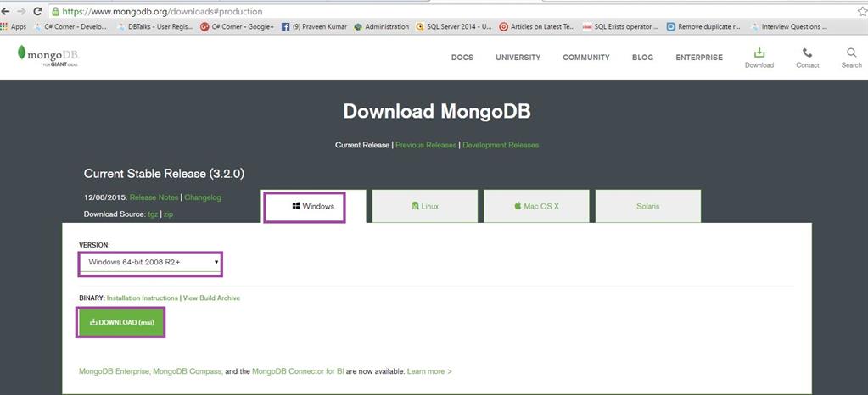Click the Download icon in header
This screenshot has height=395, width=868.
[759, 57]
